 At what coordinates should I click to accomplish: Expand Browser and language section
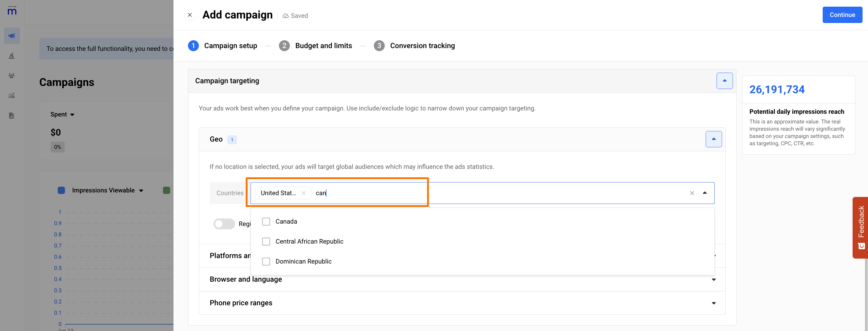click(713, 279)
